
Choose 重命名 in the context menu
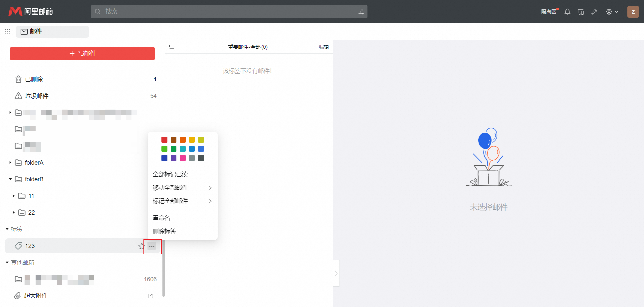161,218
